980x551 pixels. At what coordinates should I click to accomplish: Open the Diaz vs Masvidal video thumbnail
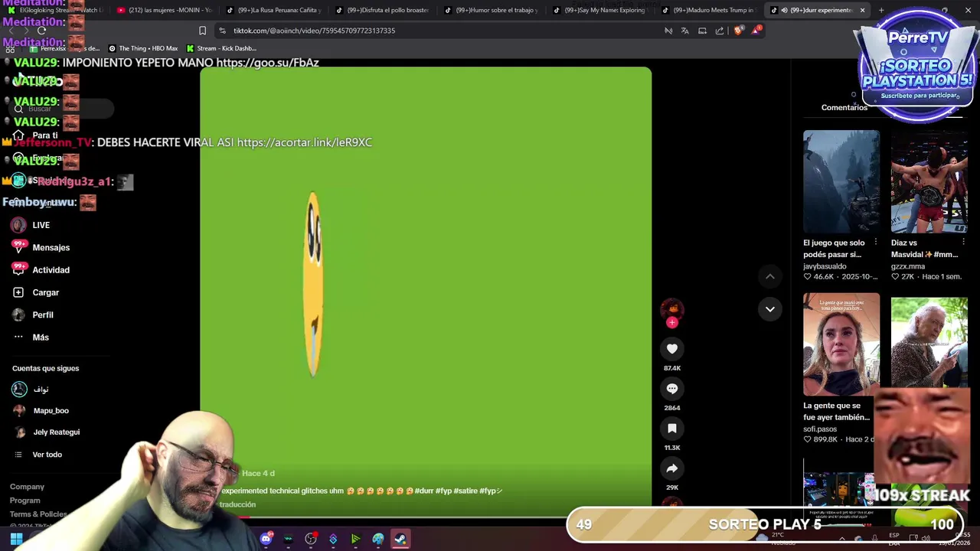point(929,181)
